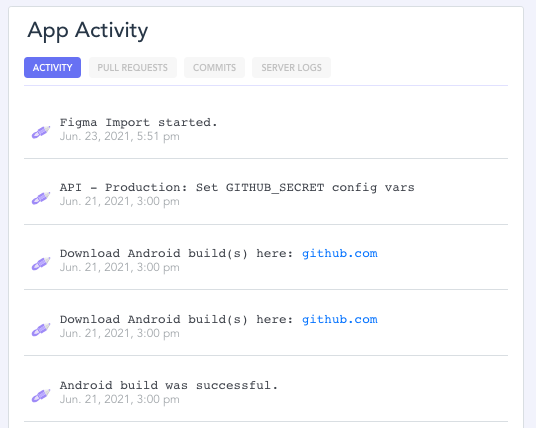
Task: Click the rocket icon next to first Android download entry
Action: click(x=41, y=264)
